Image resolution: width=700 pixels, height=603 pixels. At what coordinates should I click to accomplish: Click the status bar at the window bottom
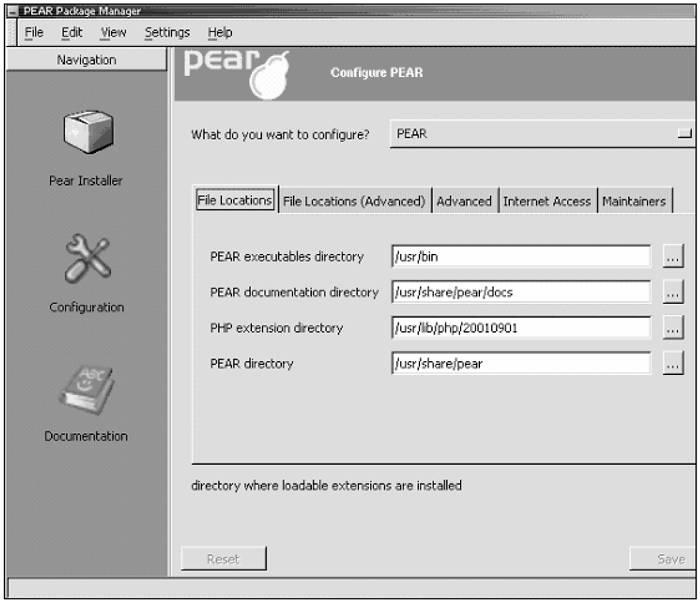(x=352, y=587)
